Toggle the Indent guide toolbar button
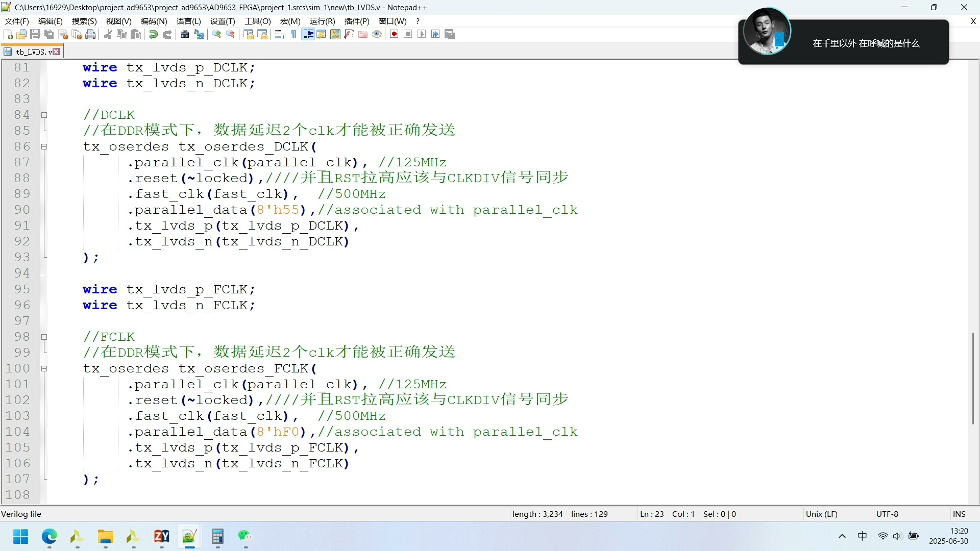Viewport: 980px width, 551px height. [x=308, y=34]
